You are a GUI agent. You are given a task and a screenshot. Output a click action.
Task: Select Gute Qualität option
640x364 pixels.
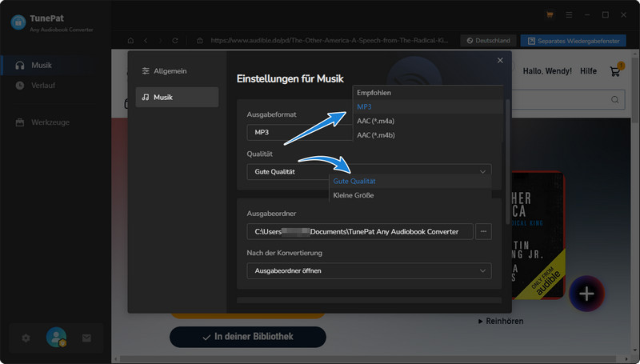click(410, 181)
